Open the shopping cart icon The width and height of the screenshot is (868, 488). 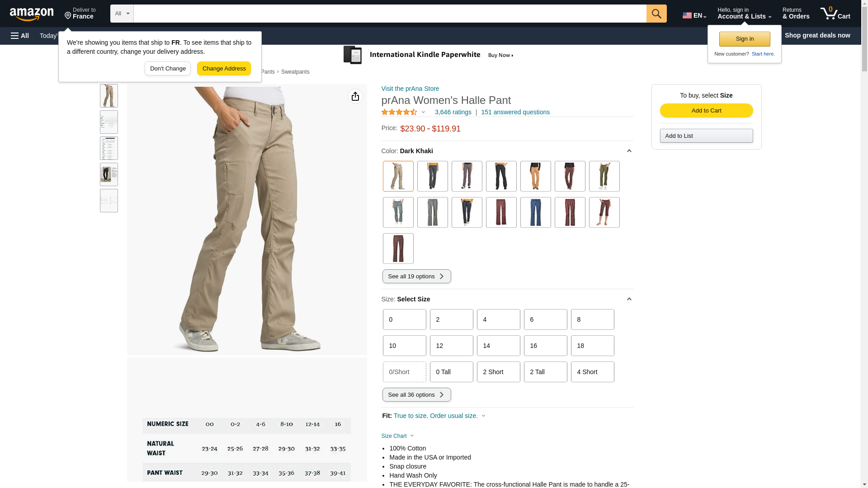(835, 14)
